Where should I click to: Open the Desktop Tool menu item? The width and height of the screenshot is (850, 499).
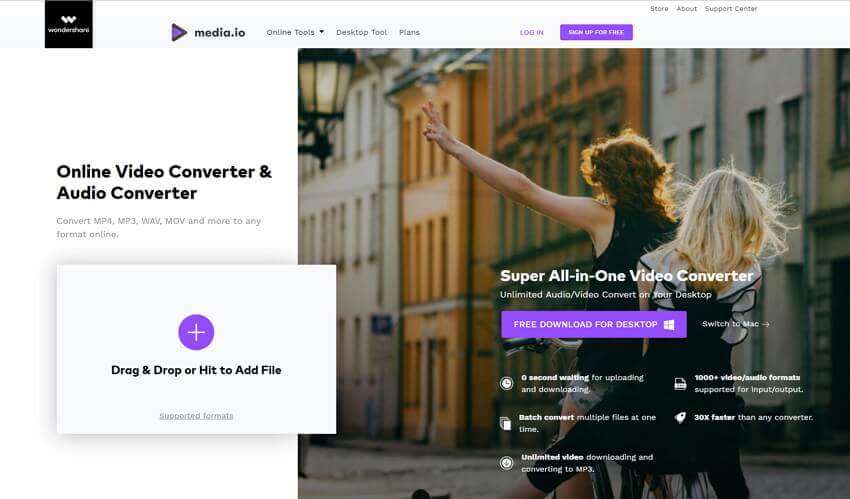coord(362,33)
